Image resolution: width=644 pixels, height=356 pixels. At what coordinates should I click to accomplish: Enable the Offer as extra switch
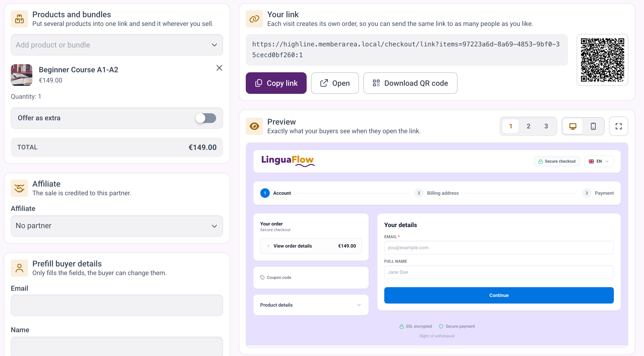[206, 118]
